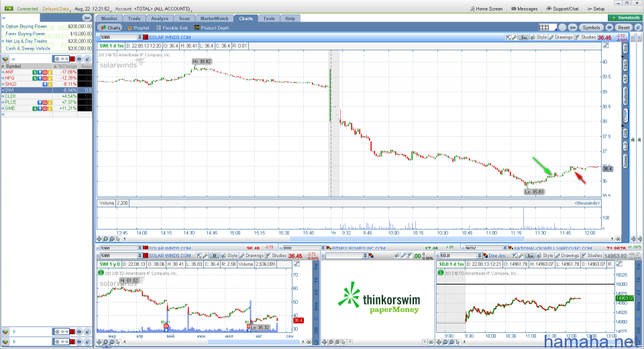The image size is (644, 349).
Task: Open Studies on the $DJI chart
Action: (x=592, y=256)
